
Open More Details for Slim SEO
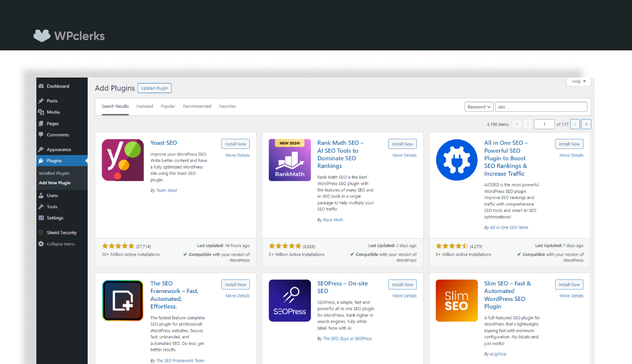click(x=572, y=296)
